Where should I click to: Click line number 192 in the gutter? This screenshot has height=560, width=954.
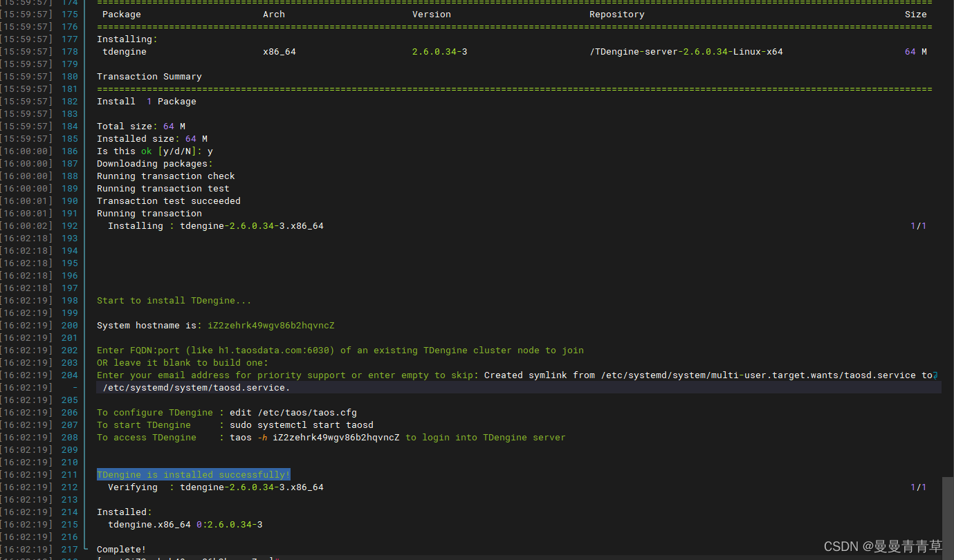click(70, 226)
